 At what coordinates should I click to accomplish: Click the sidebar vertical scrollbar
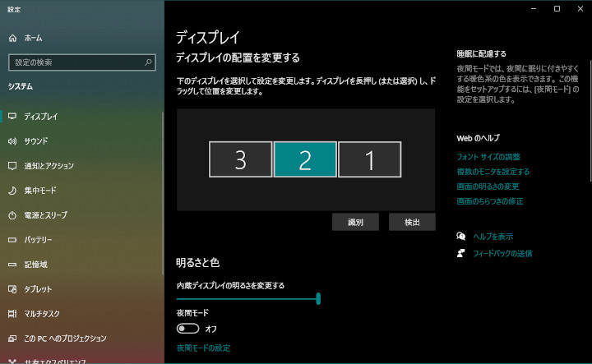[163, 194]
